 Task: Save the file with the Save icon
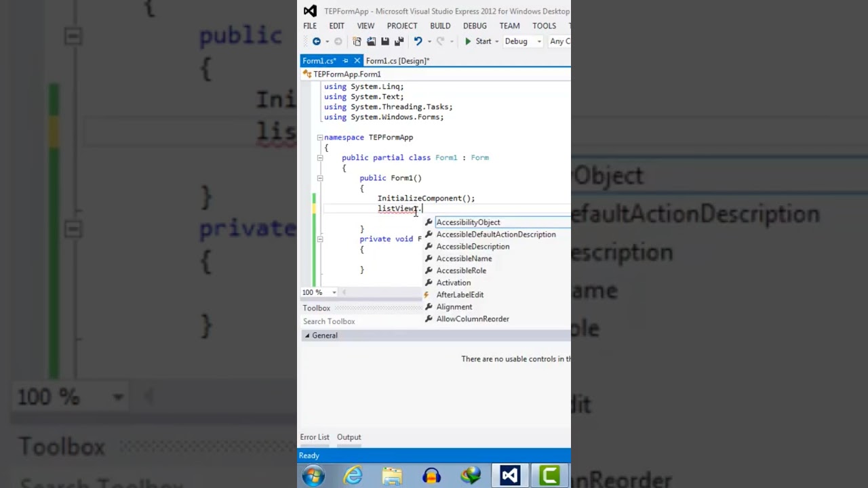(x=386, y=41)
